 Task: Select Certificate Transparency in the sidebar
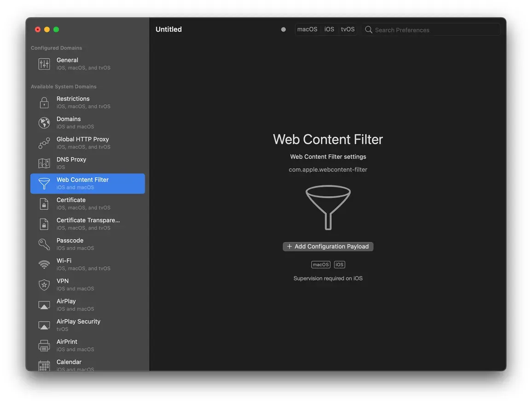(87, 224)
